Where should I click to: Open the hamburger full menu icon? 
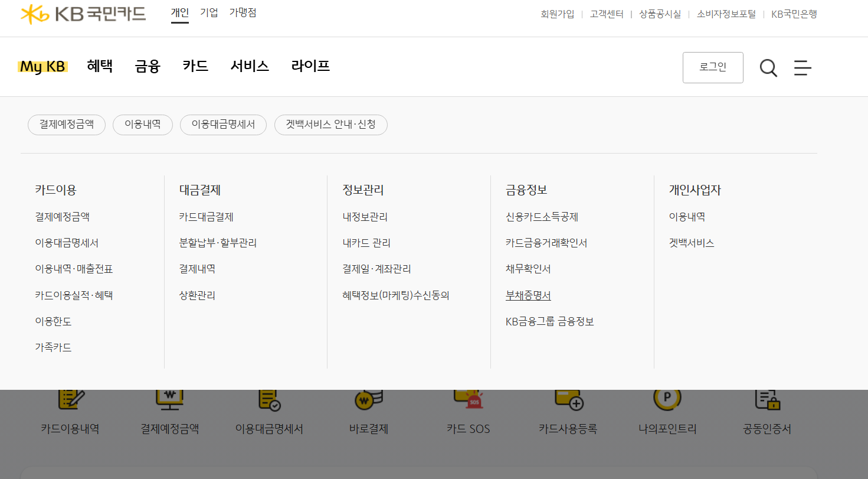803,68
